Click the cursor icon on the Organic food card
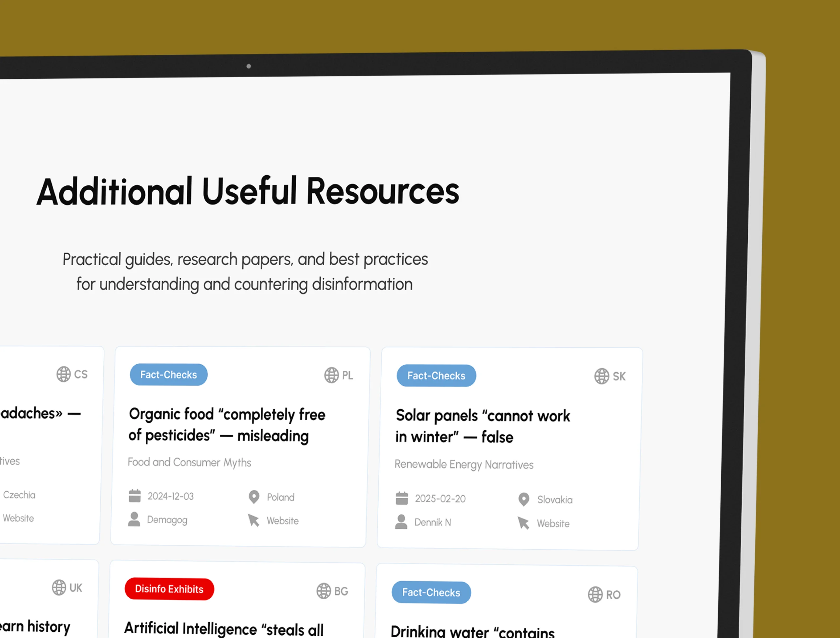The image size is (840, 638). tap(254, 520)
